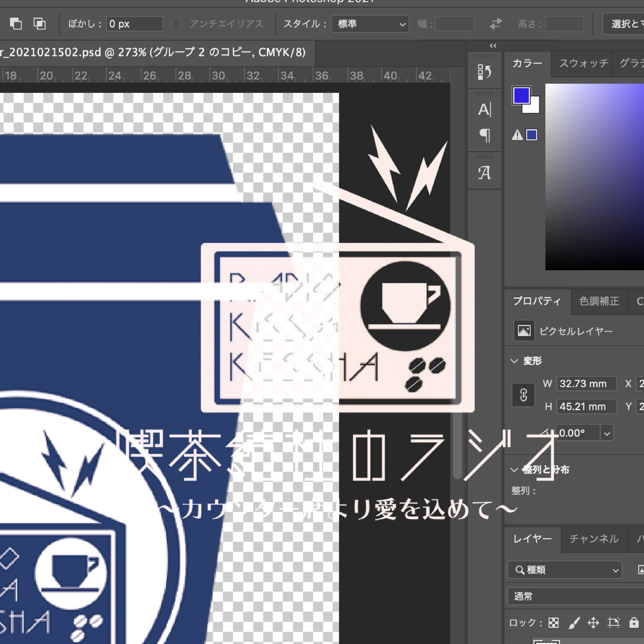This screenshot has width=644, height=644.
Task: Click the ピクセルレイヤー layer type icon
Action: 524,331
